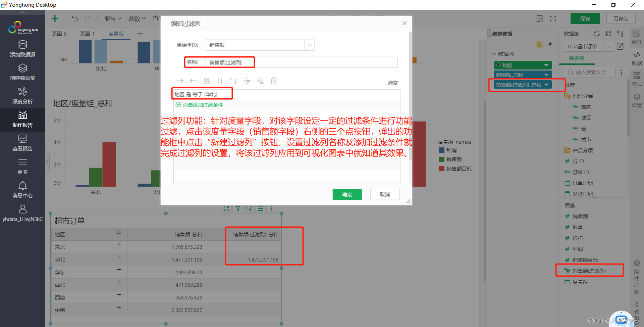644x327 pixels.
Task: Click the redo arrow in the toolbar
Action: (x=88, y=18)
